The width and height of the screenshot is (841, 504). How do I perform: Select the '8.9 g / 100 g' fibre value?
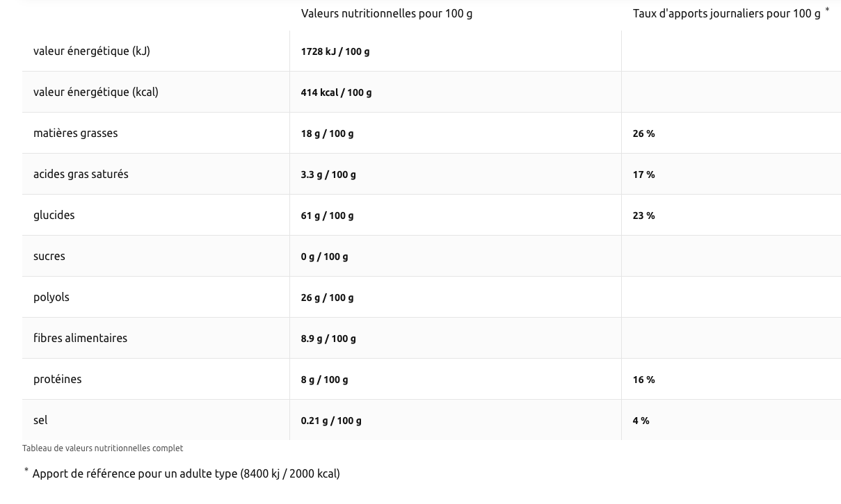click(x=328, y=339)
